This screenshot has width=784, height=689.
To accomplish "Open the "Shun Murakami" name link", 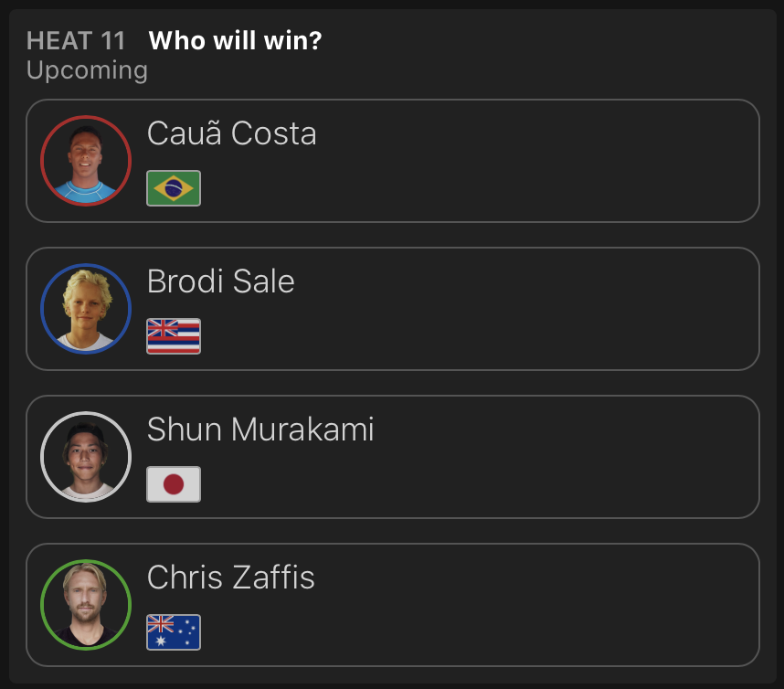I will click(260, 429).
